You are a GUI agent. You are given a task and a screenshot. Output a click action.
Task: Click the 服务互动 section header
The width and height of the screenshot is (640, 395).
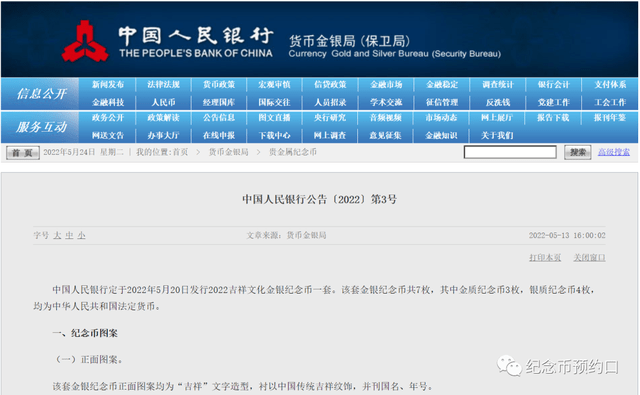42,127
